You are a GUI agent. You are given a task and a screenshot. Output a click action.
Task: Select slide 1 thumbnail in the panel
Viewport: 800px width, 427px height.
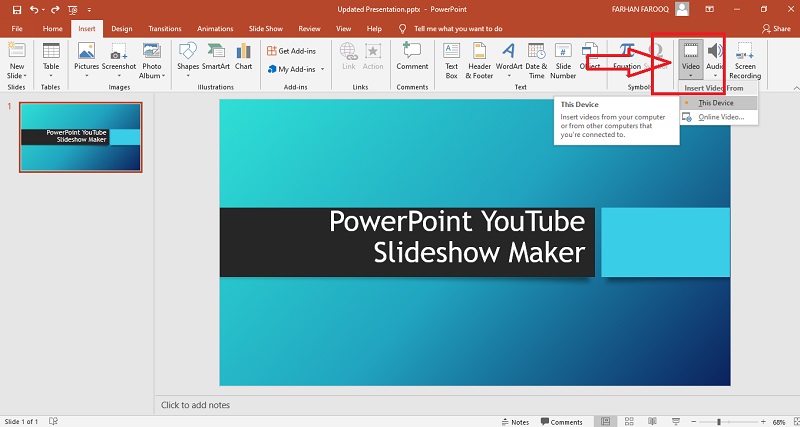click(x=81, y=137)
